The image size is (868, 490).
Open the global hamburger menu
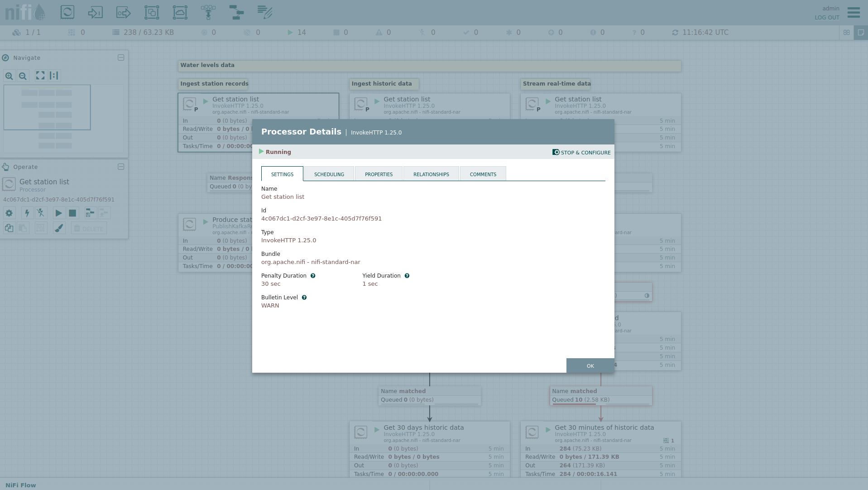point(854,13)
